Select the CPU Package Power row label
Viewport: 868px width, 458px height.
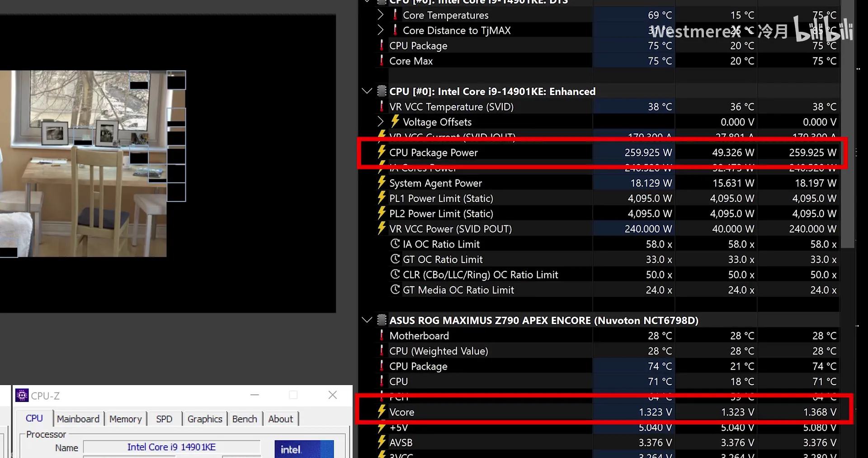click(x=433, y=153)
